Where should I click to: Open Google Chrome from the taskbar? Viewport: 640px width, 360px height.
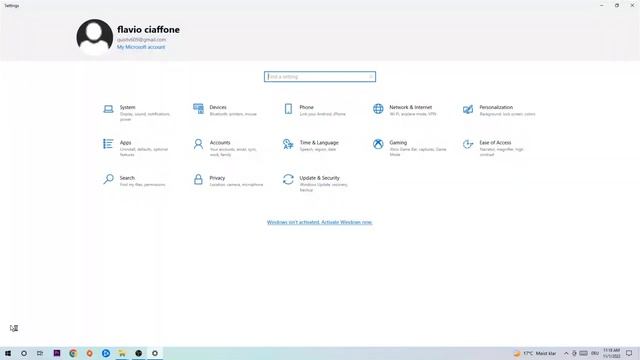click(x=73, y=353)
